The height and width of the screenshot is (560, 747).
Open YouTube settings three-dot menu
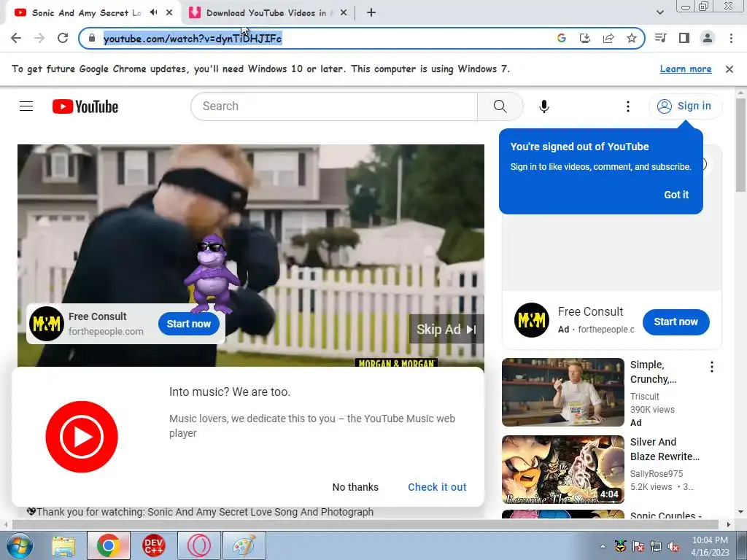pyautogui.click(x=628, y=106)
